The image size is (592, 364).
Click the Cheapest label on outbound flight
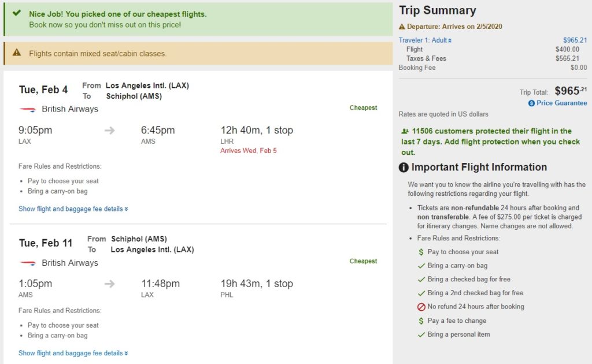363,107
